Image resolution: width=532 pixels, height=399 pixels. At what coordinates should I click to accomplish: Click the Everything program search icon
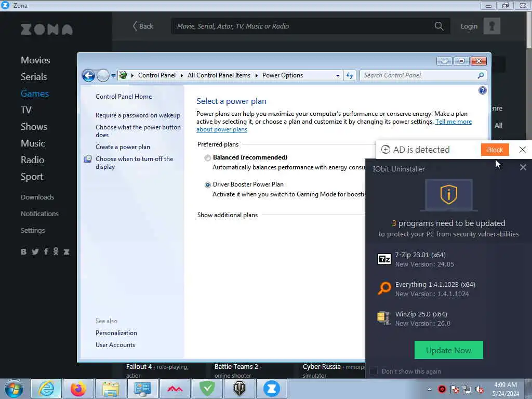384,288
